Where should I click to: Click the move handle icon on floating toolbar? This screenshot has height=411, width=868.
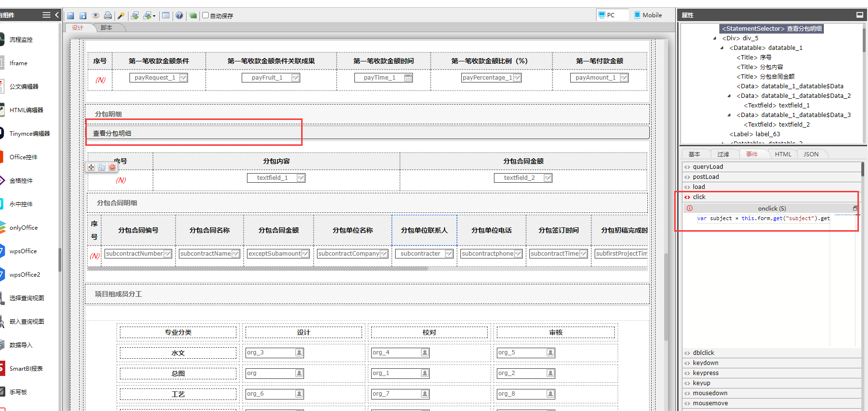point(91,167)
